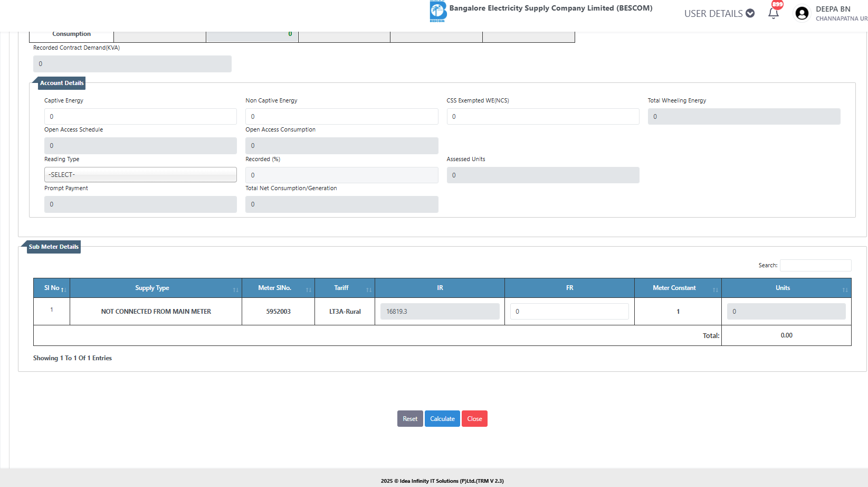Click the Recorded (%) input field

pos(341,175)
